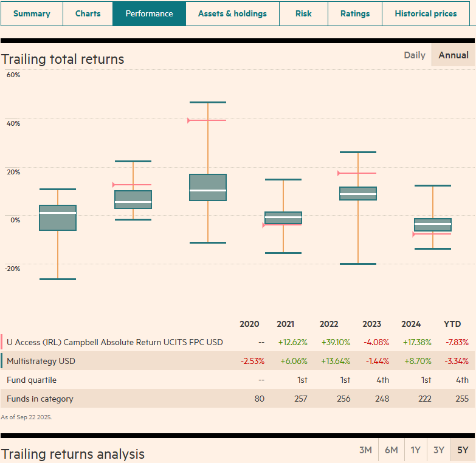Select the Annual returns view

[x=454, y=55]
